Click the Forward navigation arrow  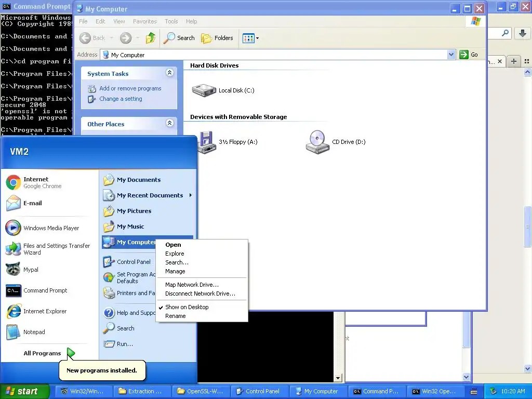126,38
